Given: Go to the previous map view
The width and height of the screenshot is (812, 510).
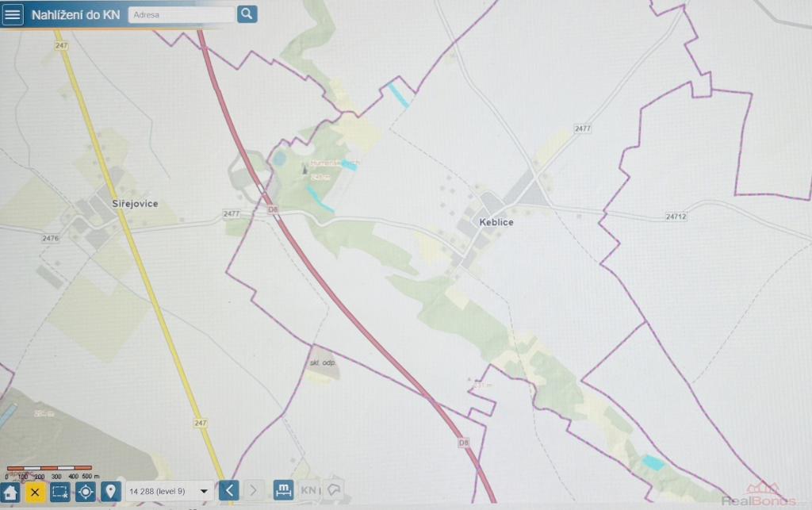Looking at the screenshot, I should (228, 491).
